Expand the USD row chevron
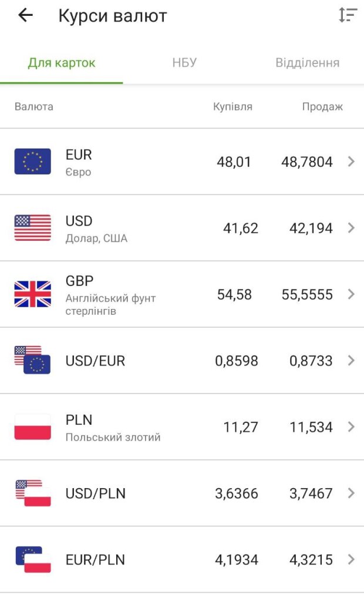Screen dimensions: 364x615 tap(351, 228)
